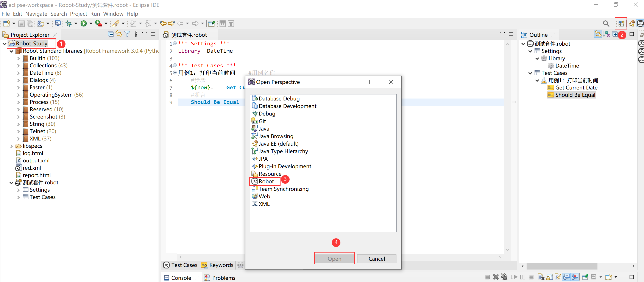
Task: Expand the libspecs folder
Action: (11, 146)
